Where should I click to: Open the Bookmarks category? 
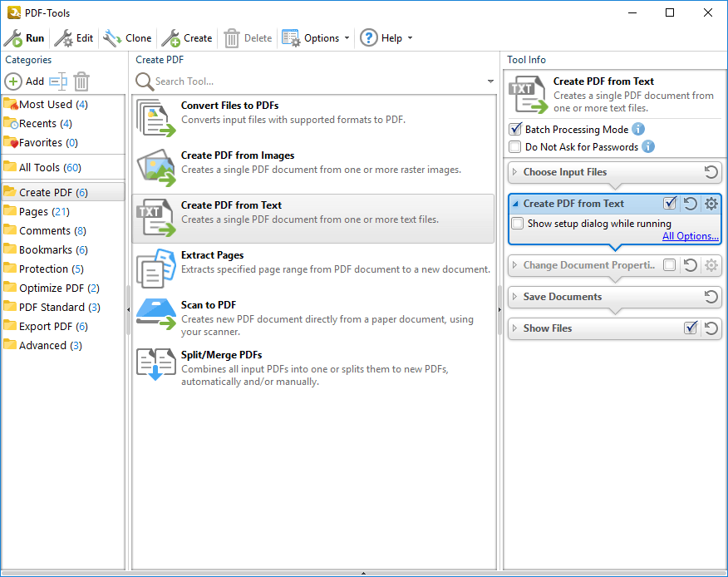click(63, 250)
